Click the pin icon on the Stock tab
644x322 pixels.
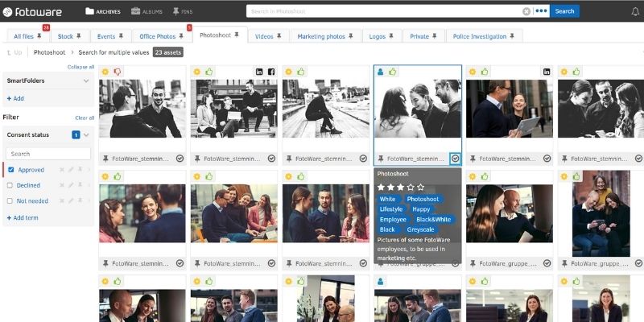(x=78, y=36)
